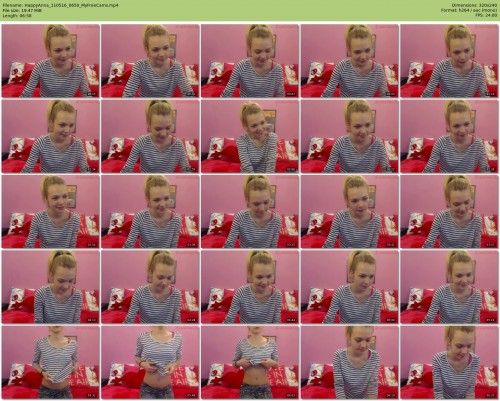Select the first thumbnail in the second row
The image size is (500, 401).
tap(51, 136)
